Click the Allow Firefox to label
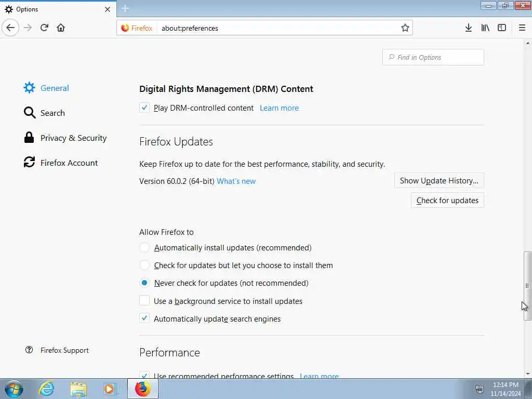 (x=167, y=232)
